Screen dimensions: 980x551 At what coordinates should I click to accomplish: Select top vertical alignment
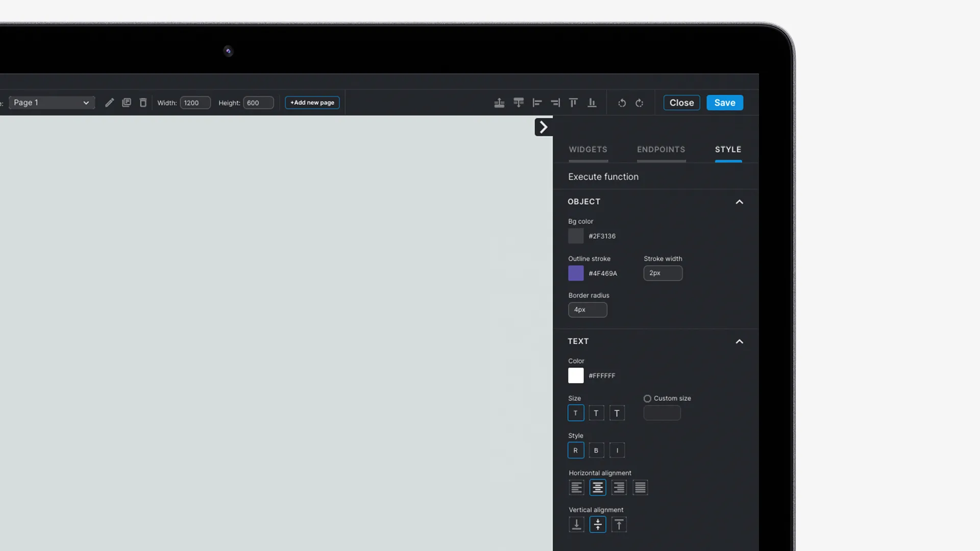click(x=619, y=524)
